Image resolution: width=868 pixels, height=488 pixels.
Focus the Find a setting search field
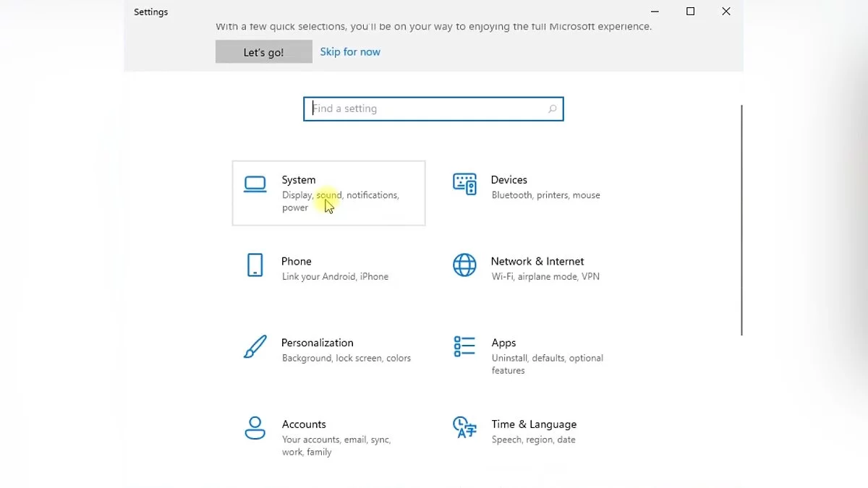(x=427, y=109)
